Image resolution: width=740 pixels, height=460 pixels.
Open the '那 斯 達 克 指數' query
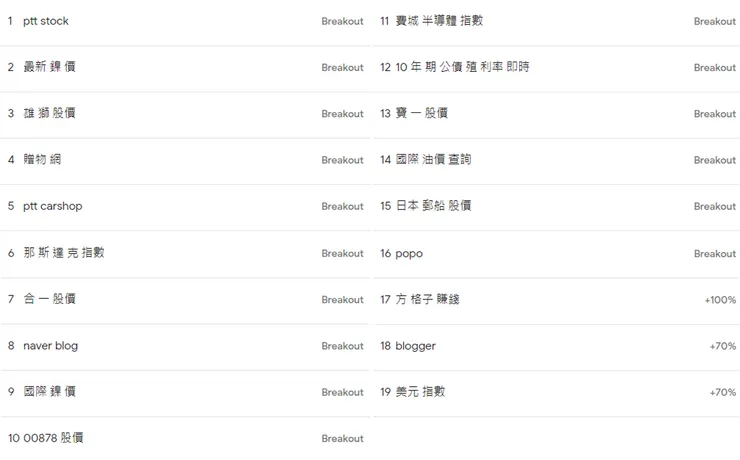point(64,253)
